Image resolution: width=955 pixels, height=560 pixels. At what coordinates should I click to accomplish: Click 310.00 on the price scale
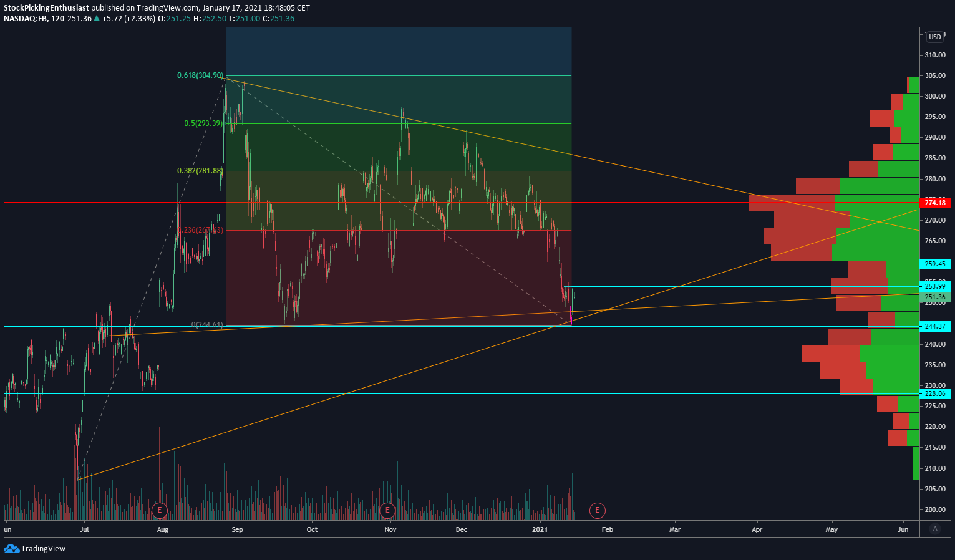click(935, 55)
